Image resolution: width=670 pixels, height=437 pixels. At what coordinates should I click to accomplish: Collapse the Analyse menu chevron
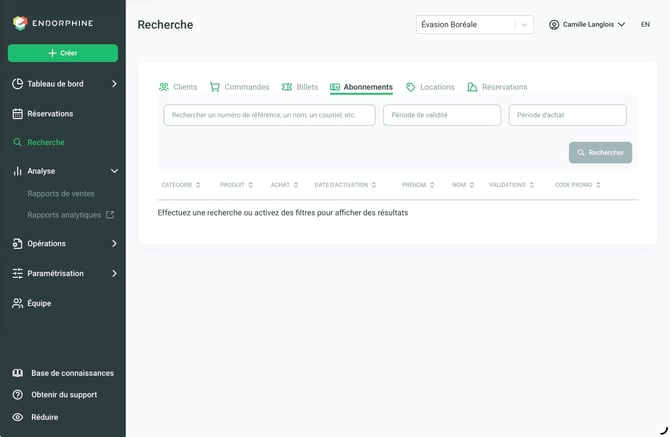tap(114, 171)
